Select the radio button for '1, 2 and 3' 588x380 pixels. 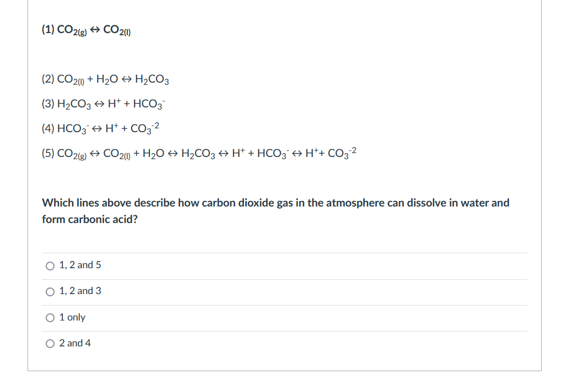pyautogui.click(x=49, y=292)
